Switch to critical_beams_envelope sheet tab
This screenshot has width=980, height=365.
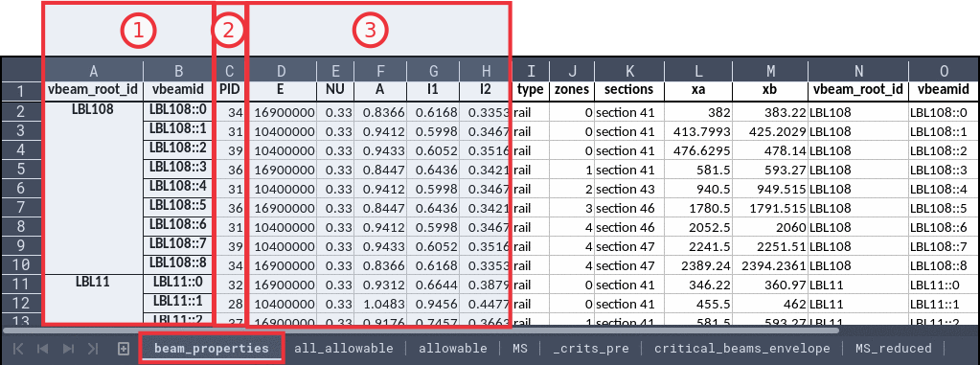(x=741, y=348)
